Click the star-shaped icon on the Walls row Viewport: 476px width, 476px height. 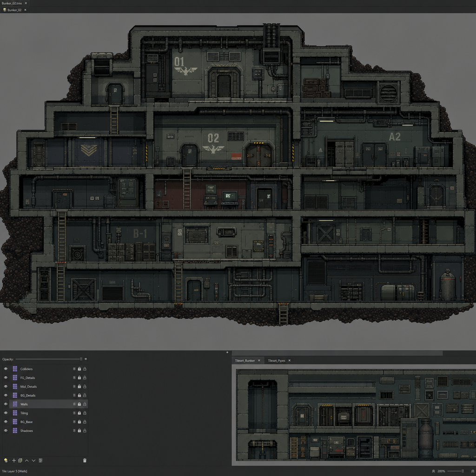74,404
